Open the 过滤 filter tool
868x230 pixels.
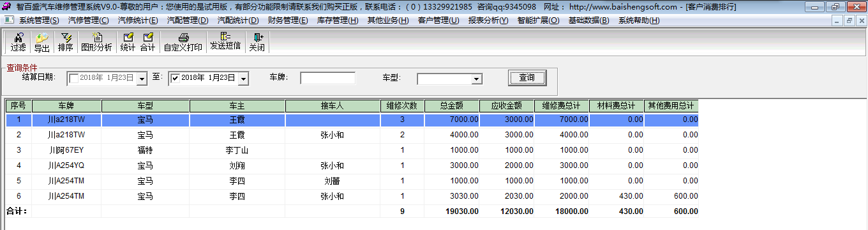click(18, 42)
